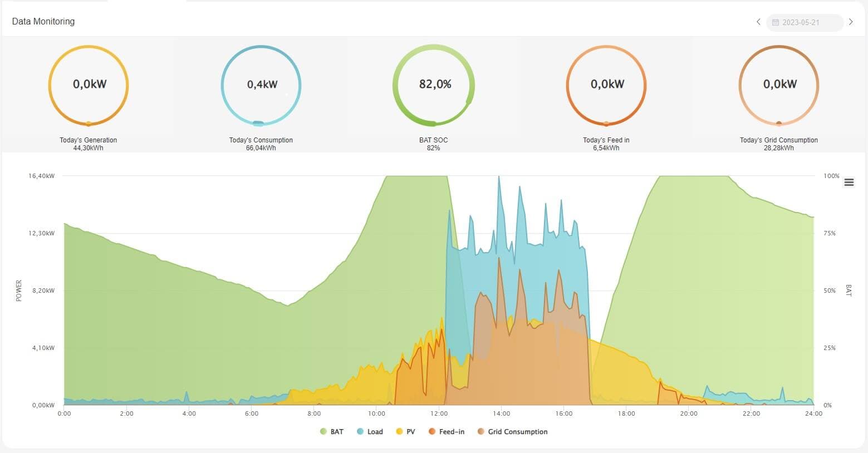Go to the previous day with left arrow
868x453 pixels.
click(x=758, y=22)
